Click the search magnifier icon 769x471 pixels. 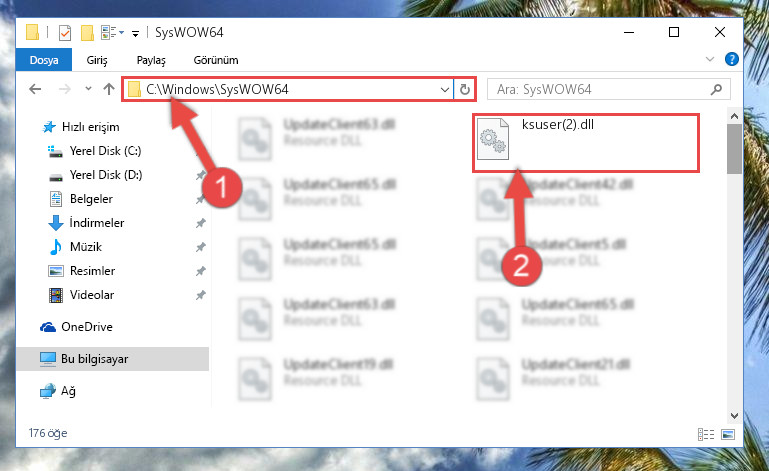click(716, 89)
